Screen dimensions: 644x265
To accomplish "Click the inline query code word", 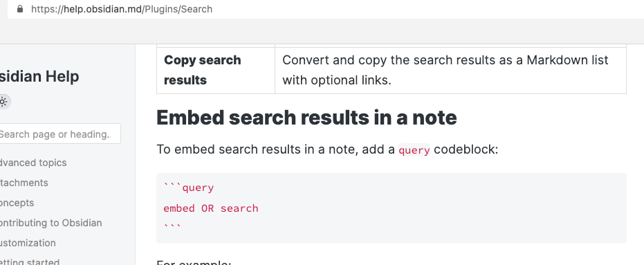I will [414, 150].
